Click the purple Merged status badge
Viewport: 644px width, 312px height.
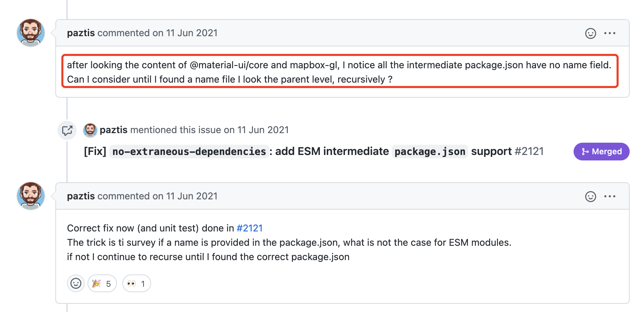click(601, 152)
